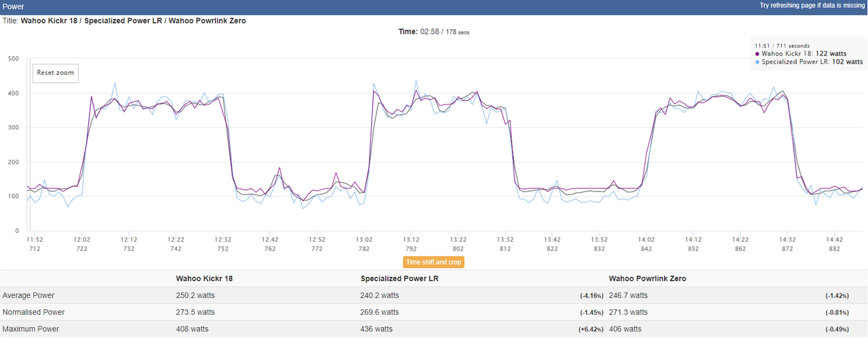Click the blue Specialized Power LR legend dot
This screenshot has width=868, height=344.
click(757, 62)
